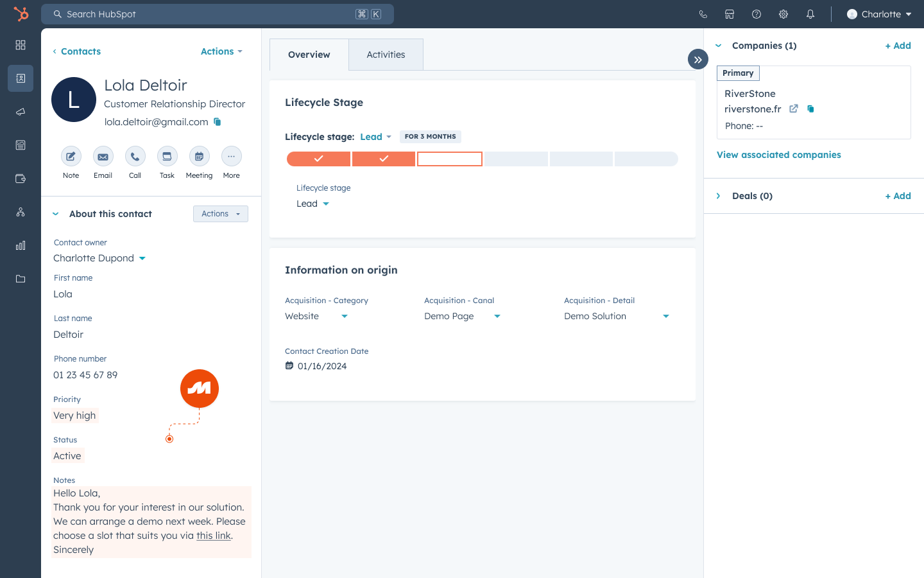Open the Charlotte account menu
The width and height of the screenshot is (924, 578).
click(x=879, y=14)
